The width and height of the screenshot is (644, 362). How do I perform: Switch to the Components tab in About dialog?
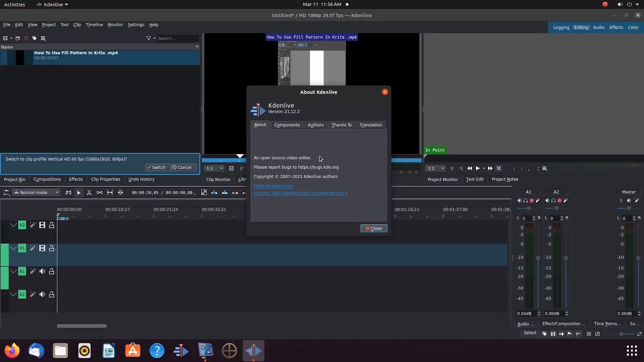point(287,125)
